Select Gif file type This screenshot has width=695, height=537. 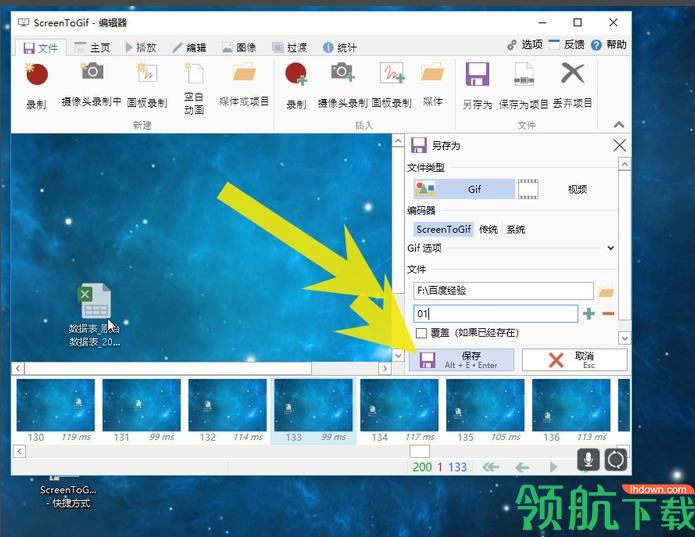tap(464, 189)
